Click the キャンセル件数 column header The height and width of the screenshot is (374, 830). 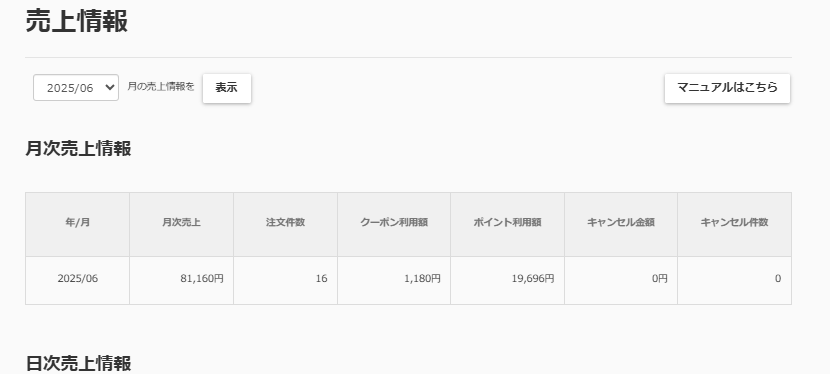(734, 224)
